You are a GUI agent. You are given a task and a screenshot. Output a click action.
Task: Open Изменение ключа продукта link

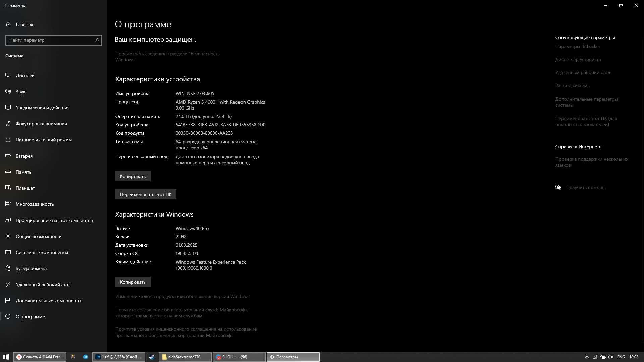[x=182, y=296]
